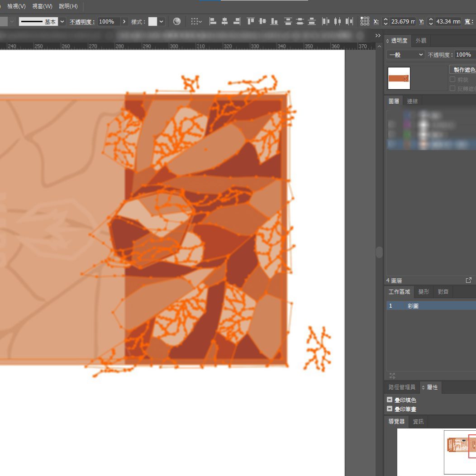The height and width of the screenshot is (476, 476).
Task: Select the 彩圖 artboard row
Action: point(430,306)
